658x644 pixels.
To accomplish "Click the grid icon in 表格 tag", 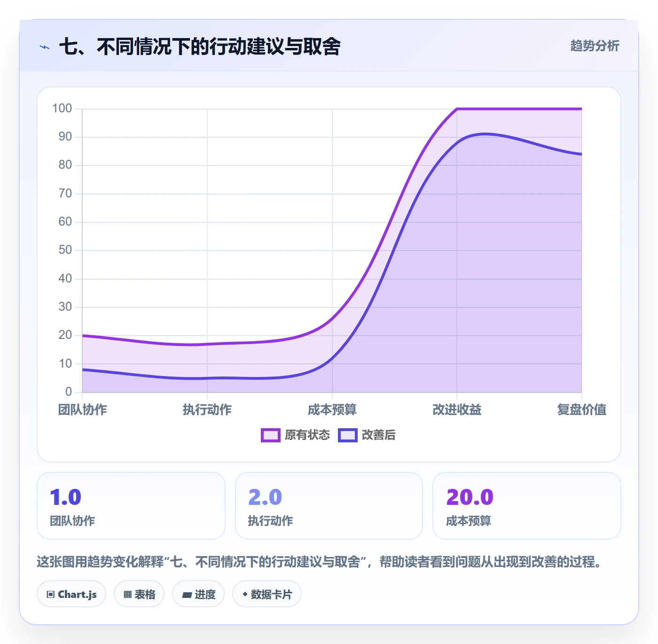I will [127, 595].
